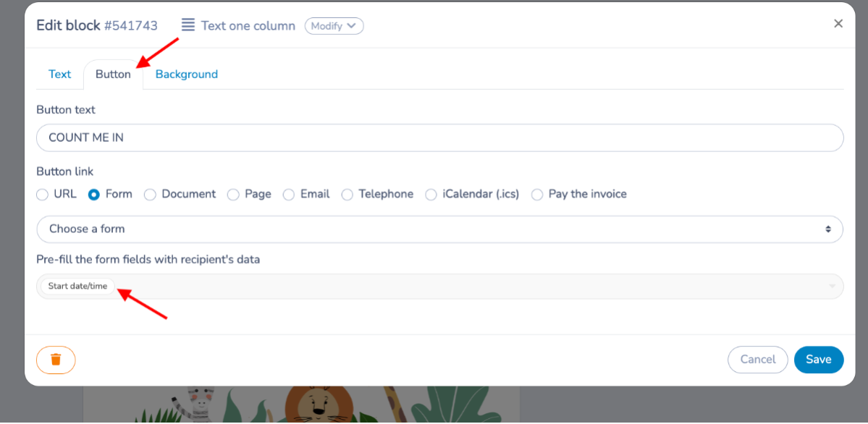The width and height of the screenshot is (868, 424).
Task: Click the trash delete block icon
Action: (x=56, y=360)
